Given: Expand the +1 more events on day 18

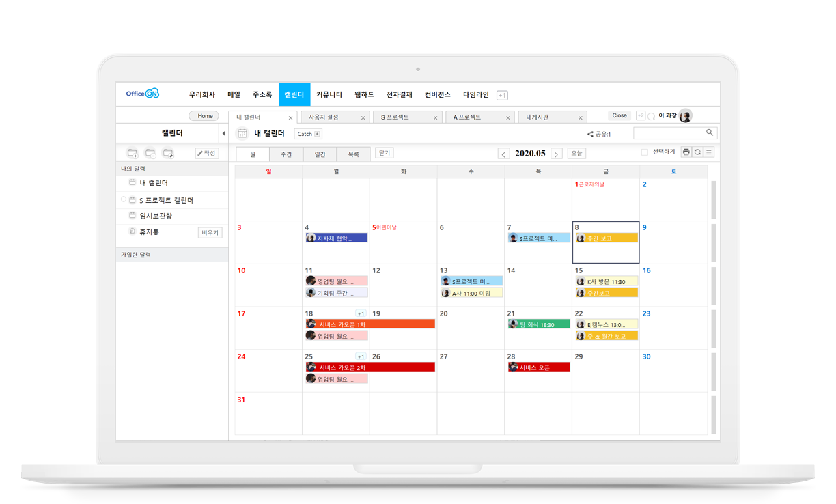Looking at the screenshot, I should point(361,313).
